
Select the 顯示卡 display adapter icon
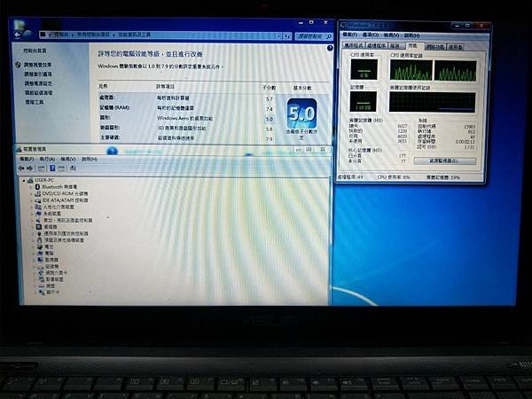click(42, 292)
